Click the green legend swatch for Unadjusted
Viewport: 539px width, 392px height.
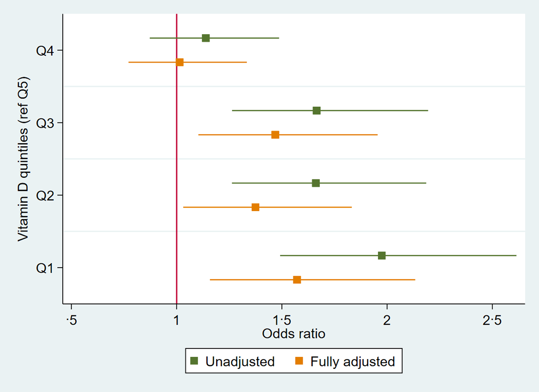pos(194,361)
